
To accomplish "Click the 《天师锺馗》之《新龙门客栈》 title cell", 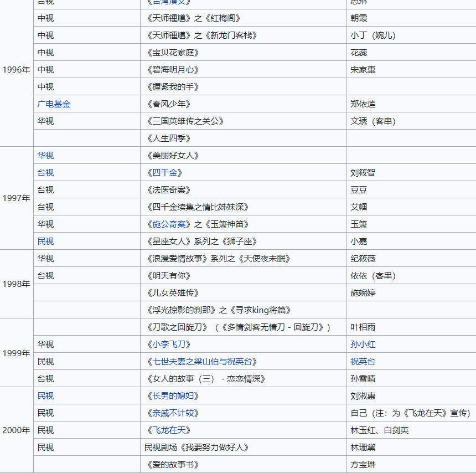I will [x=244, y=35].
